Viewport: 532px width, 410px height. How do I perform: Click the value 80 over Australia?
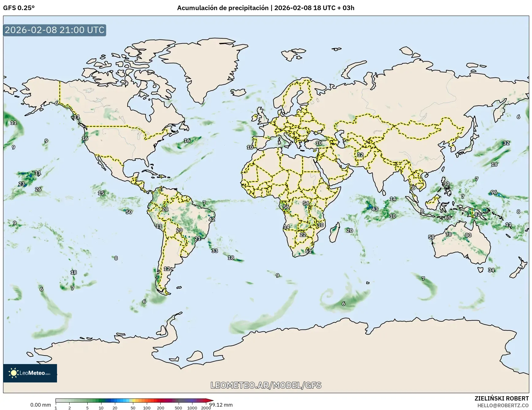click(468, 235)
